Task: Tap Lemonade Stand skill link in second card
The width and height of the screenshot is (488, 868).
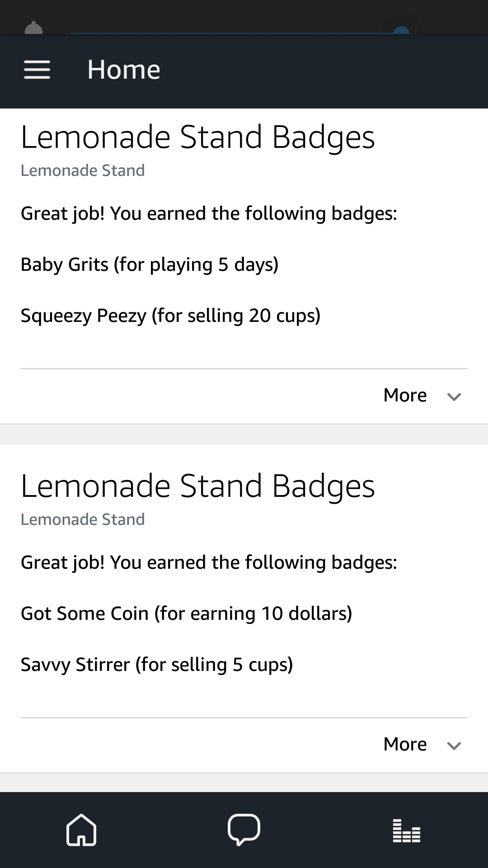Action: [x=83, y=520]
